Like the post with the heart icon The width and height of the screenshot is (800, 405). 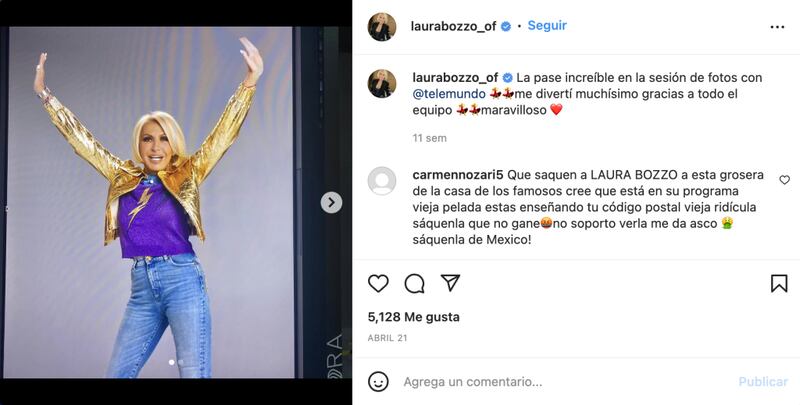click(x=378, y=283)
